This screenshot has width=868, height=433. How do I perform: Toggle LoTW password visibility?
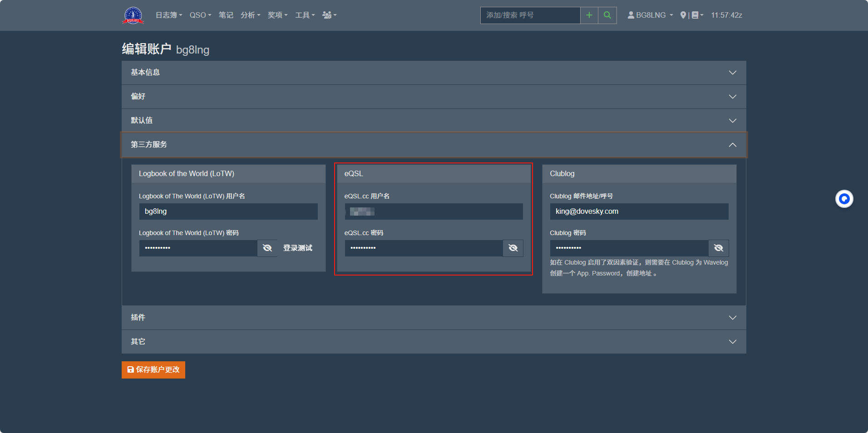tap(267, 248)
